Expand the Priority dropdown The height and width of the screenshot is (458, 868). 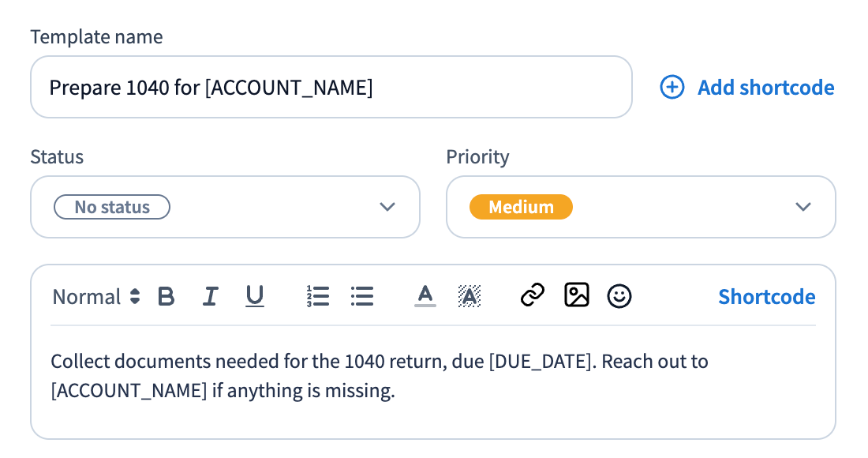click(641, 207)
